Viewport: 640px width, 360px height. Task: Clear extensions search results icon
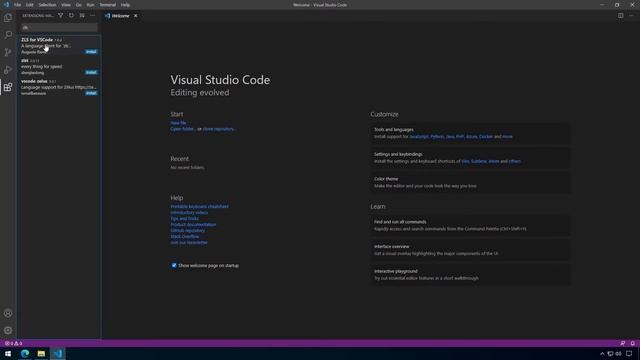(82, 16)
